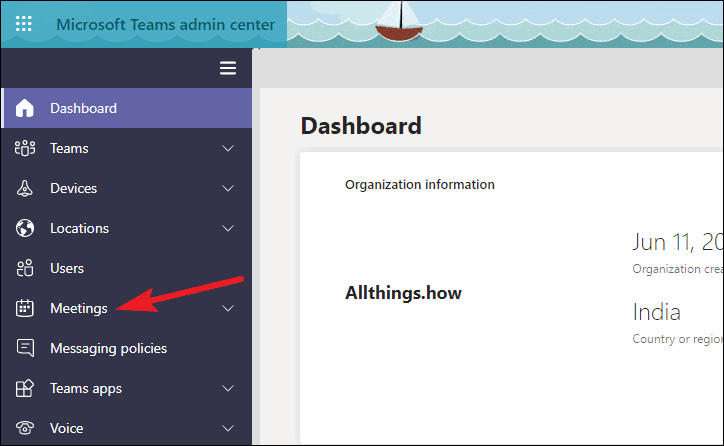
Task: Click the India country value
Action: (x=657, y=312)
